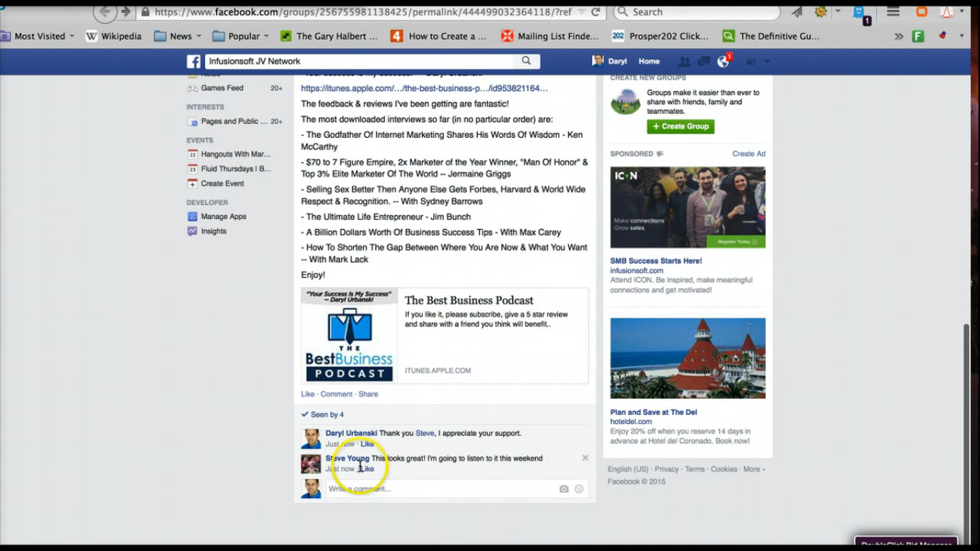Click the paper plane toolbar icon
The height and width of the screenshot is (551, 980).
797,11
